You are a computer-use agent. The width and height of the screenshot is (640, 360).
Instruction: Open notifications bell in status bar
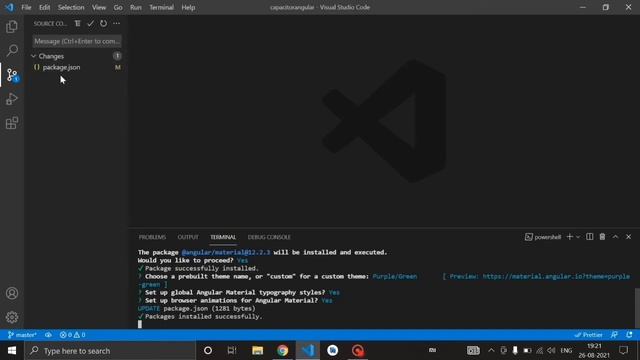click(629, 335)
